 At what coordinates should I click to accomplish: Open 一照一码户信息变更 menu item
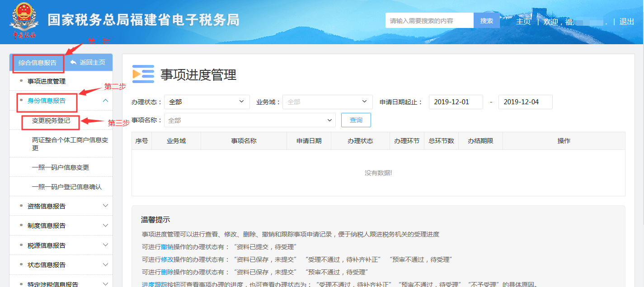click(61, 167)
